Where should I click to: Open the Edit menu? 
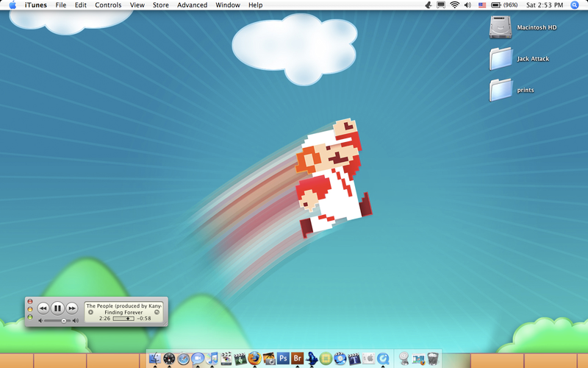pos(80,5)
